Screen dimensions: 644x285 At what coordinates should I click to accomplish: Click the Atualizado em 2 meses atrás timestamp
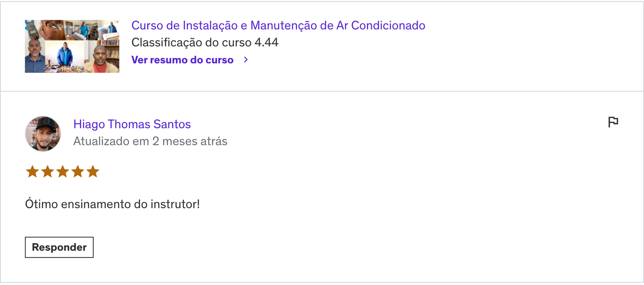(150, 141)
